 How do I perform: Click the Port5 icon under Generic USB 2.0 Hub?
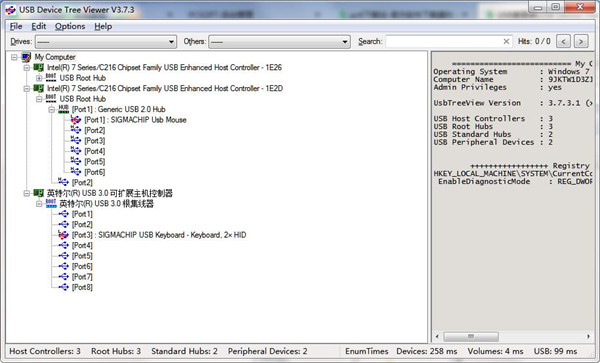tap(76, 161)
